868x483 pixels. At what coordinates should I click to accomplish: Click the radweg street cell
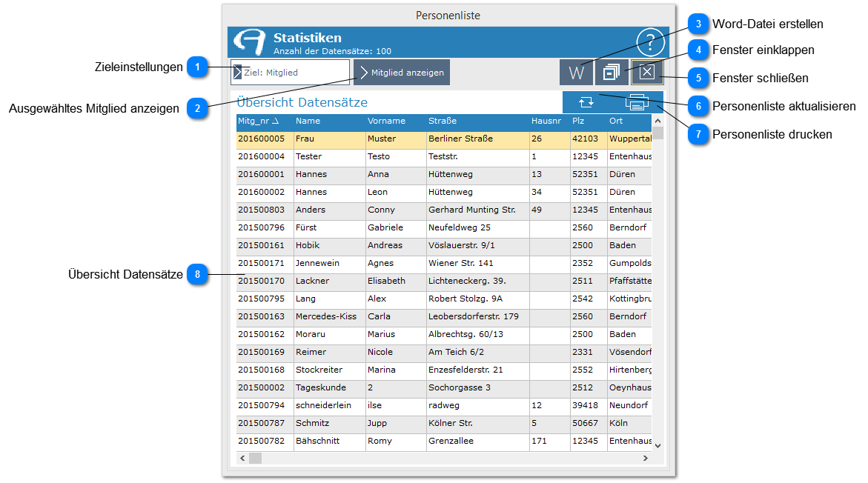(x=477, y=405)
